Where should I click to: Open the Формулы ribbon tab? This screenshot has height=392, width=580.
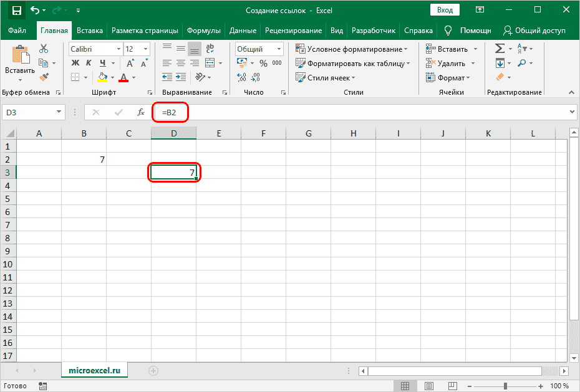pos(205,31)
